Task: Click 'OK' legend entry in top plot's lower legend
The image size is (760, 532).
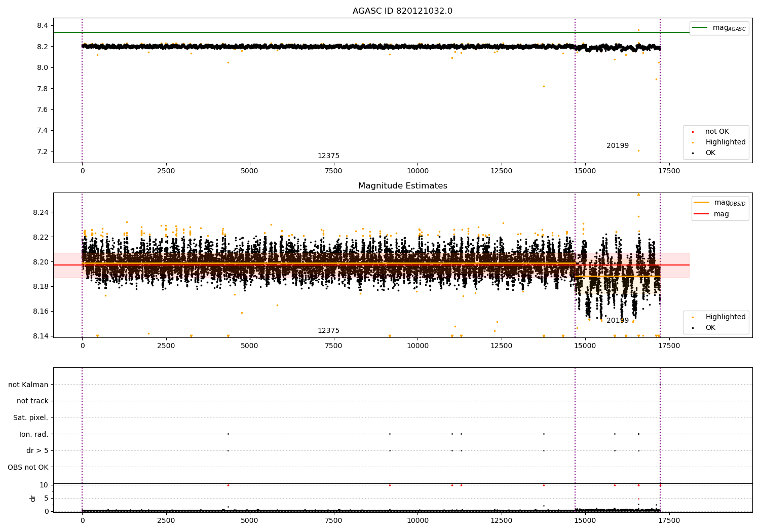Action: (710, 153)
